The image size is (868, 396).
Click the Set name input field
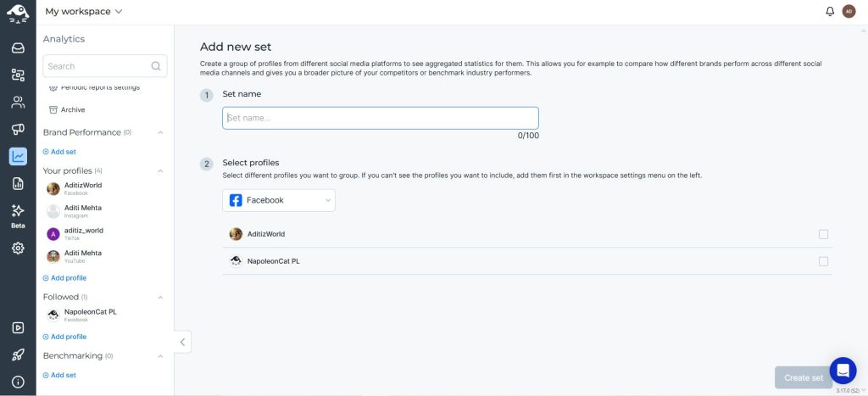(381, 118)
